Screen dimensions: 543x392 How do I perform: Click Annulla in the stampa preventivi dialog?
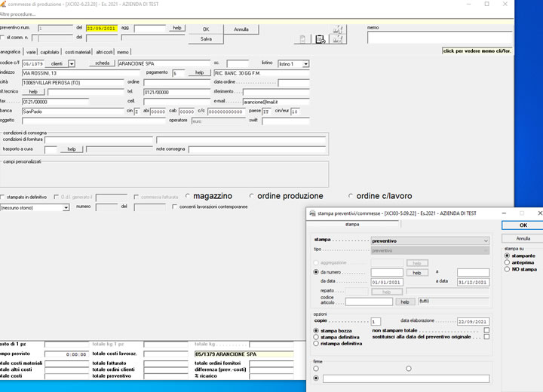pyautogui.click(x=523, y=238)
